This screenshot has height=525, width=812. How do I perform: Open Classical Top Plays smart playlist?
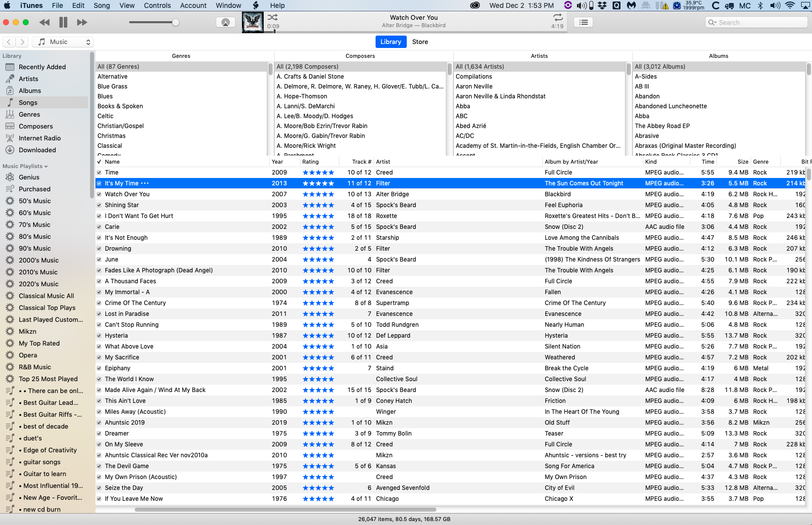pos(48,308)
